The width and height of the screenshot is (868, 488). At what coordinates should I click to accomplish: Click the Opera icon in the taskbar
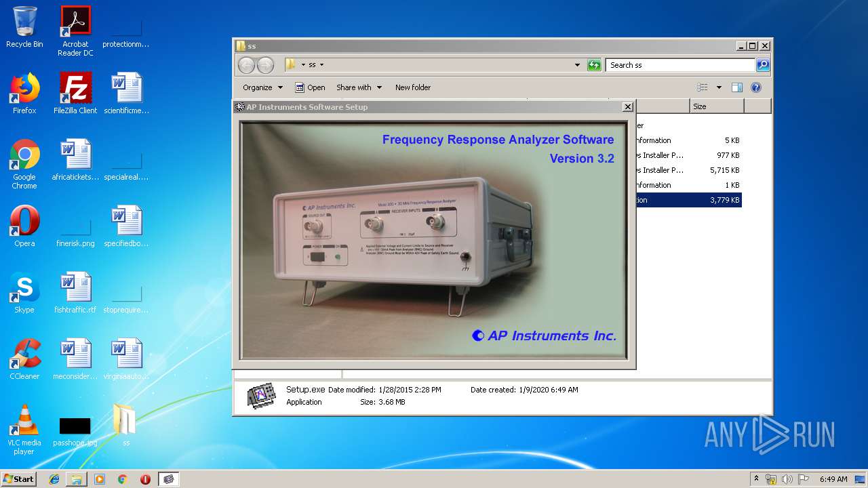(145, 479)
